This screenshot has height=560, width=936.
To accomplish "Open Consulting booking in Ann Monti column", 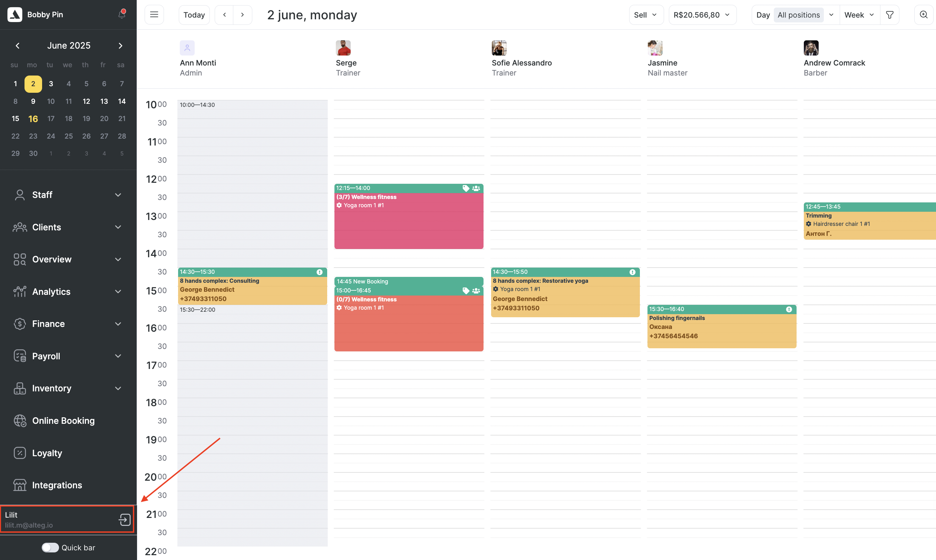I will coord(252,286).
